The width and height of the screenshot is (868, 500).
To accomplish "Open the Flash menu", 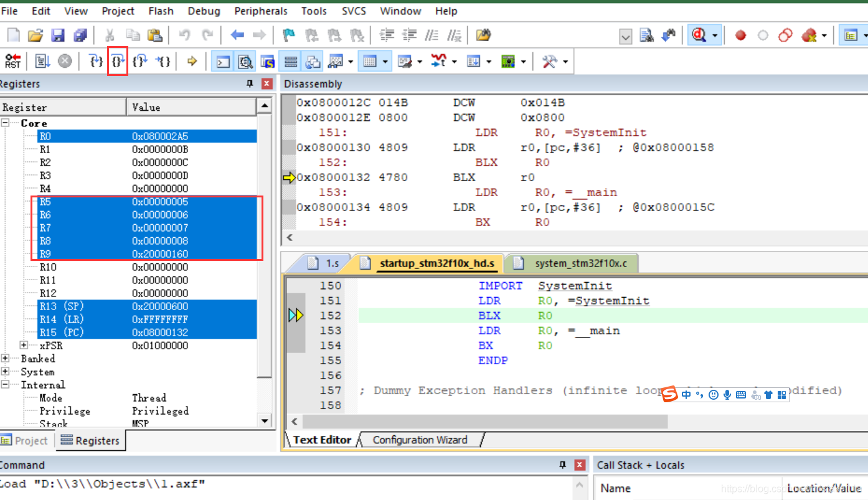I will [161, 11].
